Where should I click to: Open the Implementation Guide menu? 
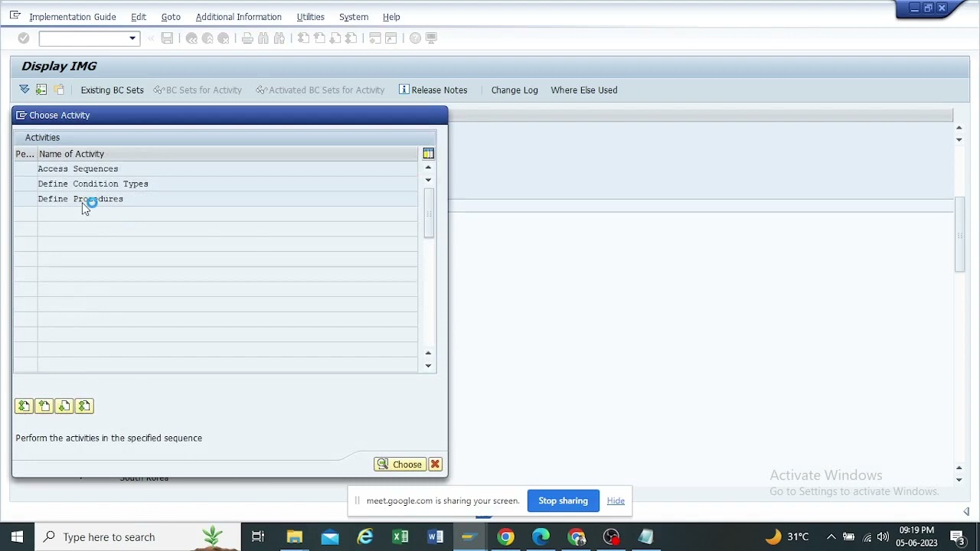73,17
